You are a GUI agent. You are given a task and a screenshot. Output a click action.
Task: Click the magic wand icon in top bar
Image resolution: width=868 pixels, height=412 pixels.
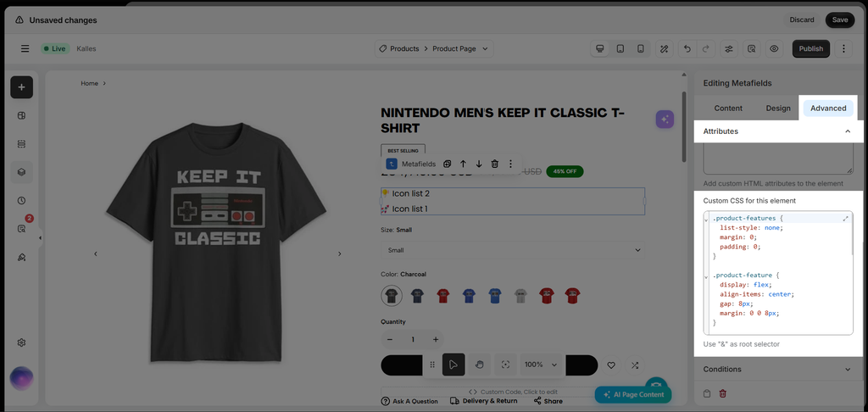(x=665, y=48)
